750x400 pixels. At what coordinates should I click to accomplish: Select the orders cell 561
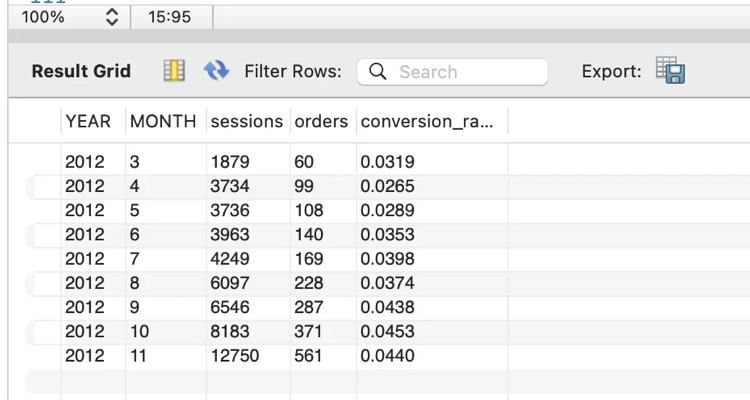308,356
